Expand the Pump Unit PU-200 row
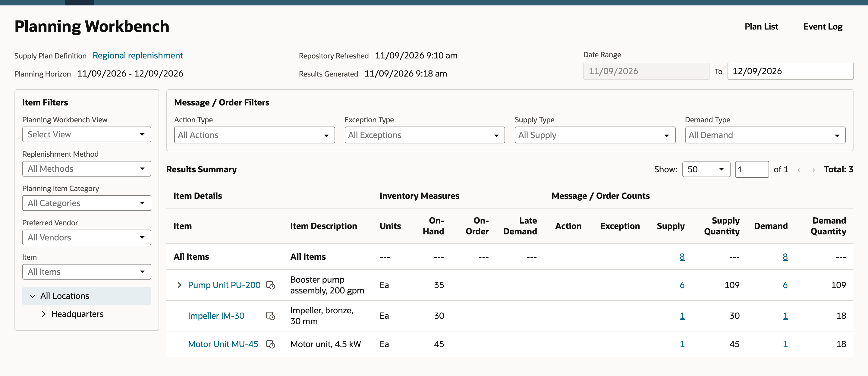Viewport: 868px width, 376px height. pos(179,285)
